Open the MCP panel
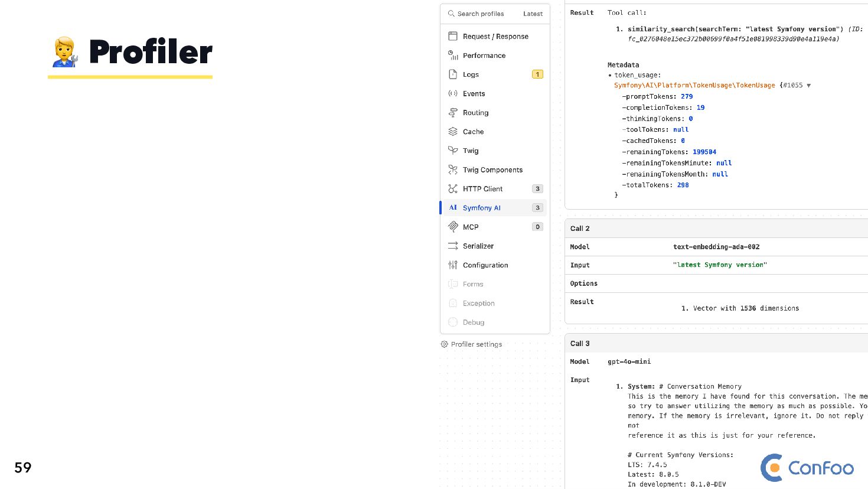The height and width of the screenshot is (489, 868). (495, 227)
